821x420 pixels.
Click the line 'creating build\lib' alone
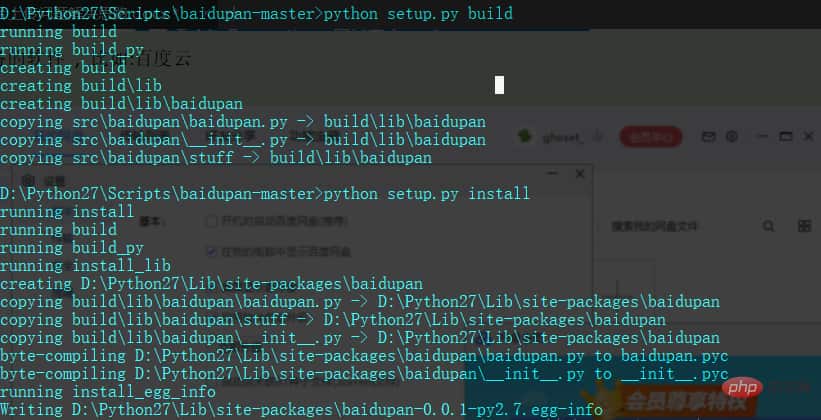click(81, 86)
